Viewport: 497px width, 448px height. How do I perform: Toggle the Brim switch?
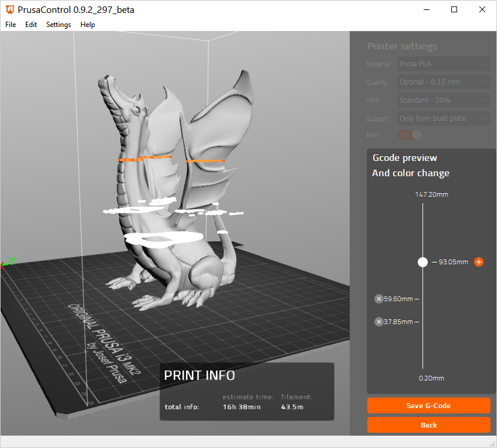click(x=410, y=135)
